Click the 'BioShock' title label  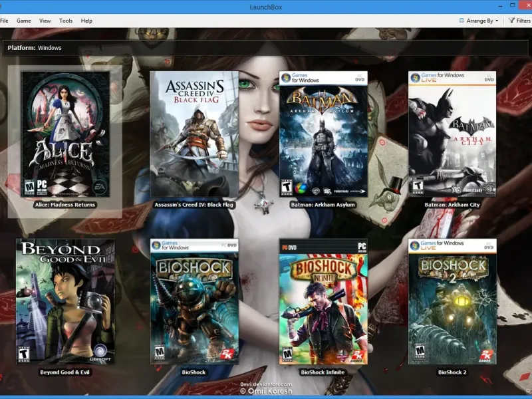click(x=194, y=372)
